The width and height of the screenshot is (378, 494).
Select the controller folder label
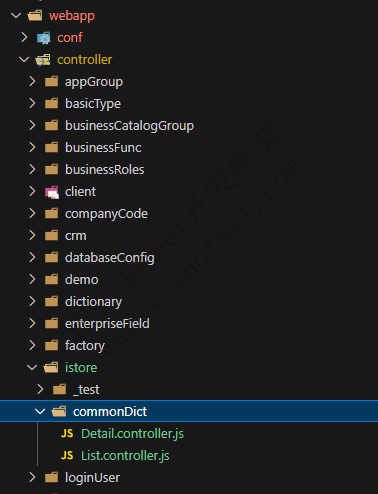pyautogui.click(x=85, y=60)
